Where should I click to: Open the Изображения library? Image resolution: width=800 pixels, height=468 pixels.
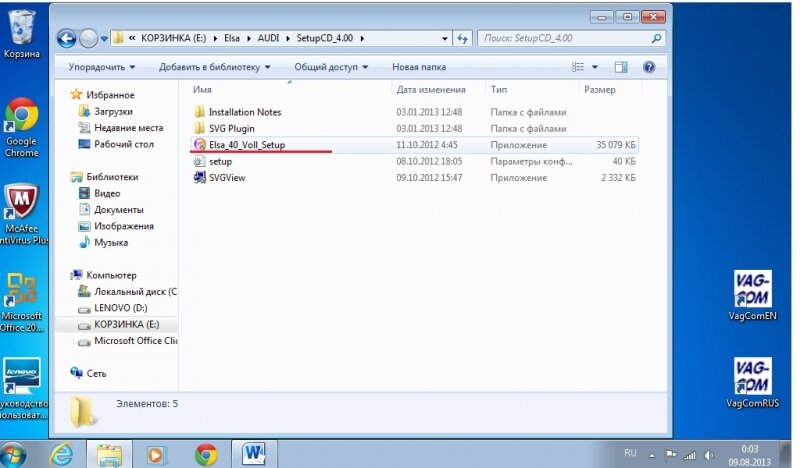point(123,226)
